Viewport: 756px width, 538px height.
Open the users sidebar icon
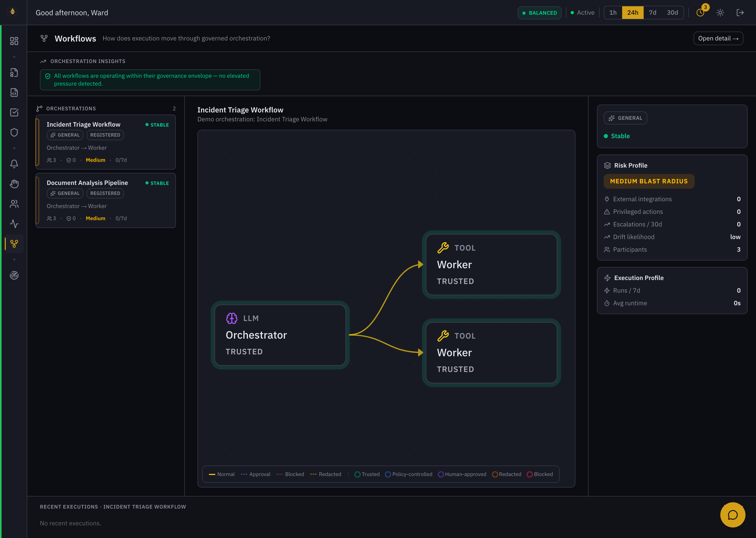point(14,204)
